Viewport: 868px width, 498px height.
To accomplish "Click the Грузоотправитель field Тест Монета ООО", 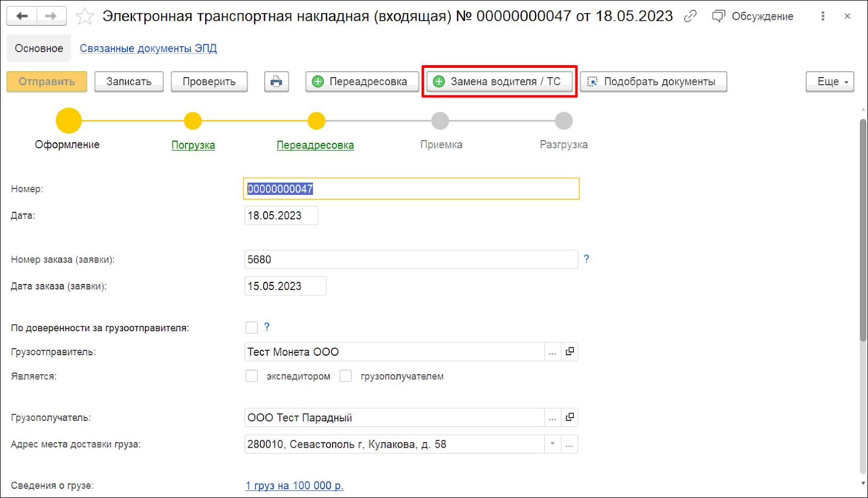I will pos(394,352).
